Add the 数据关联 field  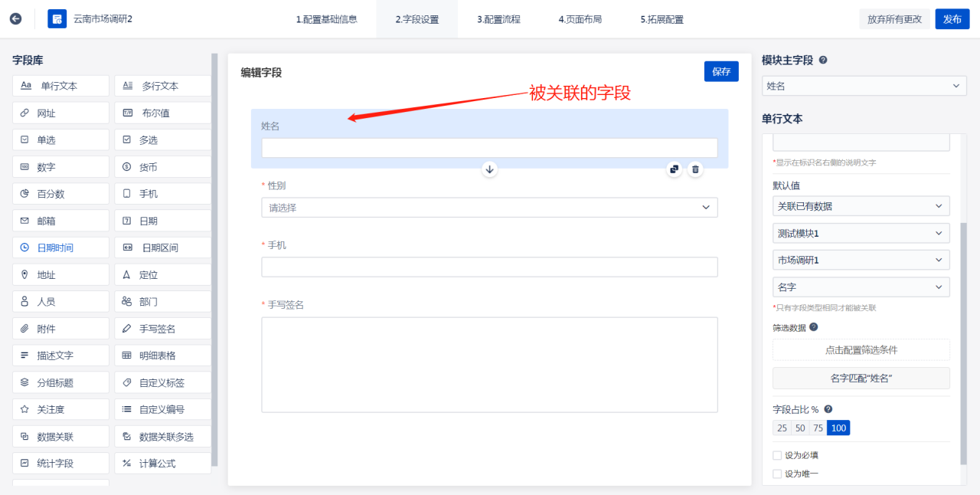(61, 437)
